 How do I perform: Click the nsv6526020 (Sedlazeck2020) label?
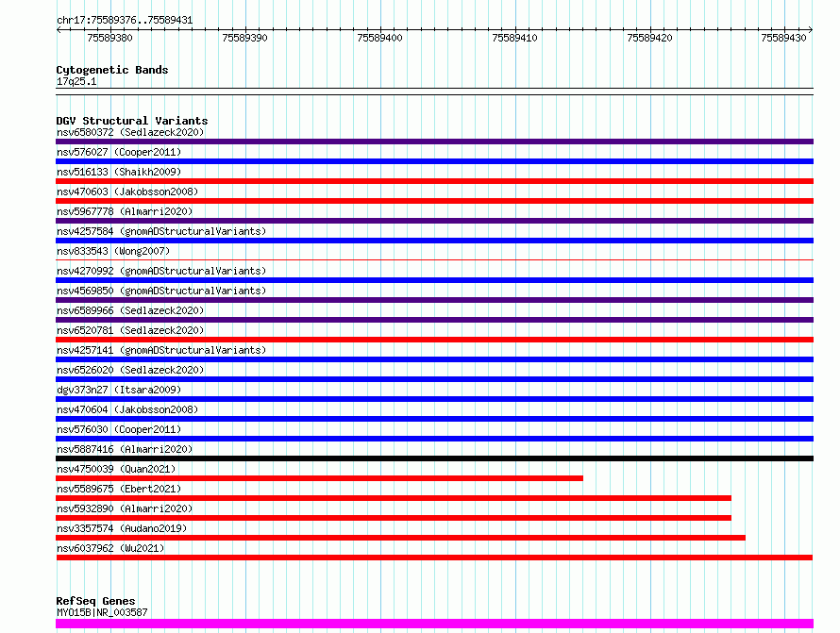click(x=130, y=370)
